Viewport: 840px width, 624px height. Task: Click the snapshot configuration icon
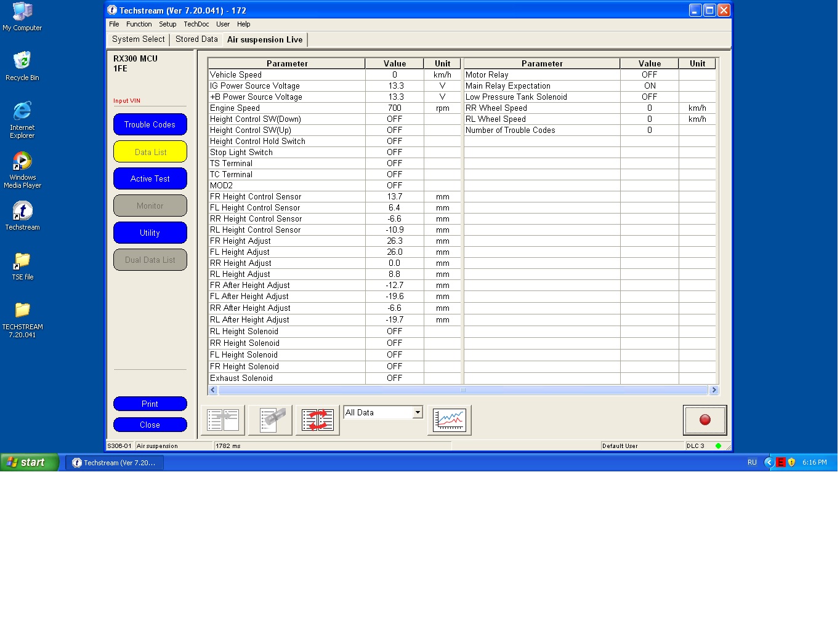point(270,420)
